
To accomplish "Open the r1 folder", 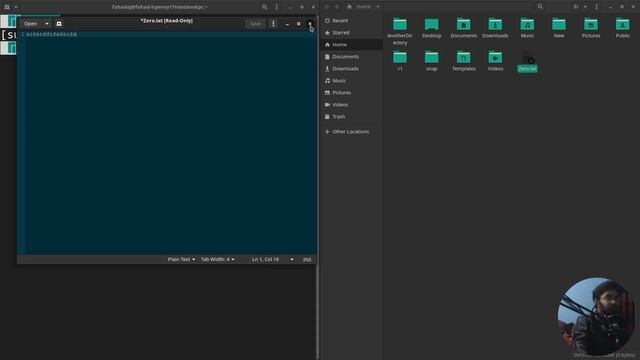I will pos(400,61).
